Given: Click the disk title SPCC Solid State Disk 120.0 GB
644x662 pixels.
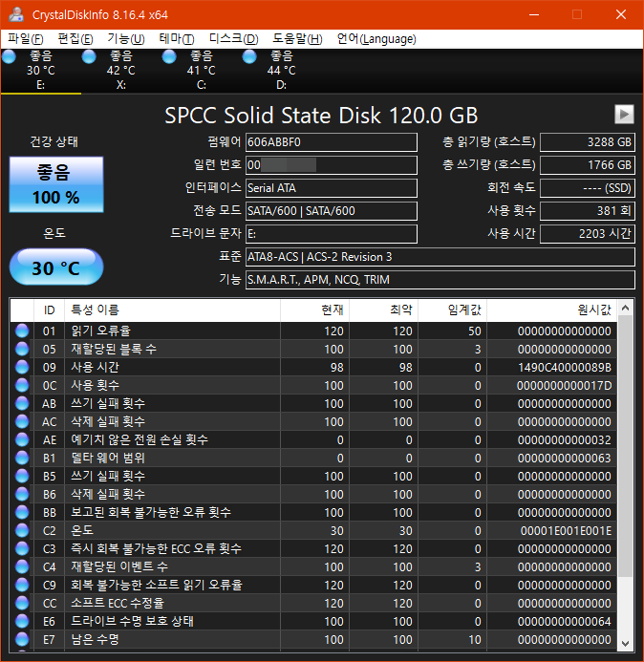Looking at the screenshot, I should [x=321, y=116].
